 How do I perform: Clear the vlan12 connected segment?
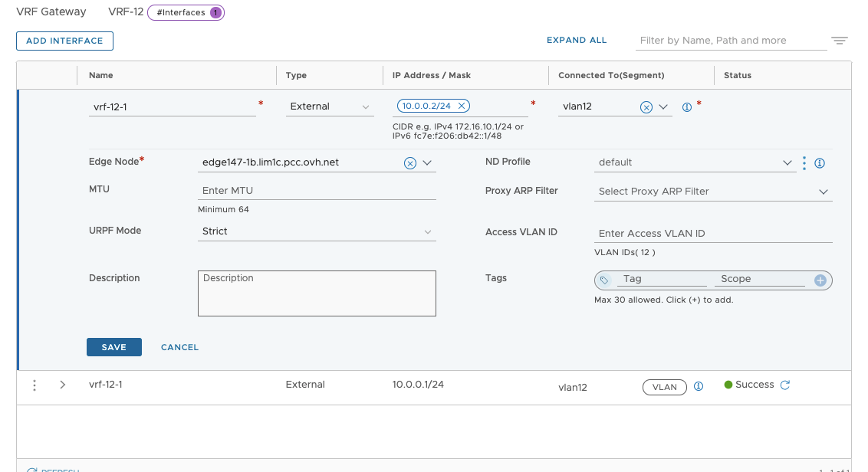646,108
